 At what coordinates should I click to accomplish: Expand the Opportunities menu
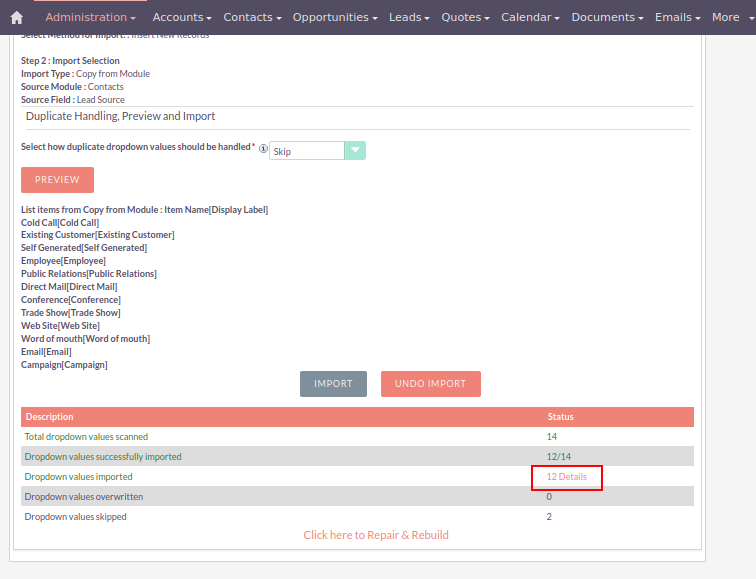[335, 17]
